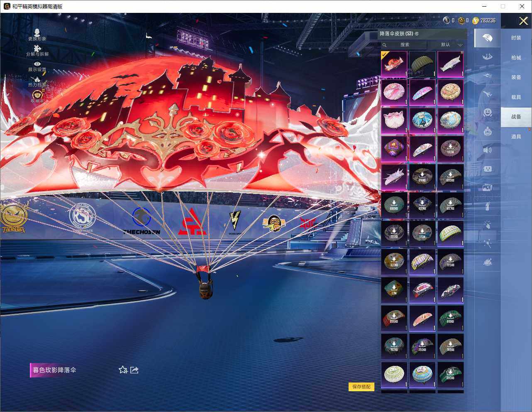Viewport: 532px width, 412px height.
Task: Click the app icon in title bar
Action: 7,6
